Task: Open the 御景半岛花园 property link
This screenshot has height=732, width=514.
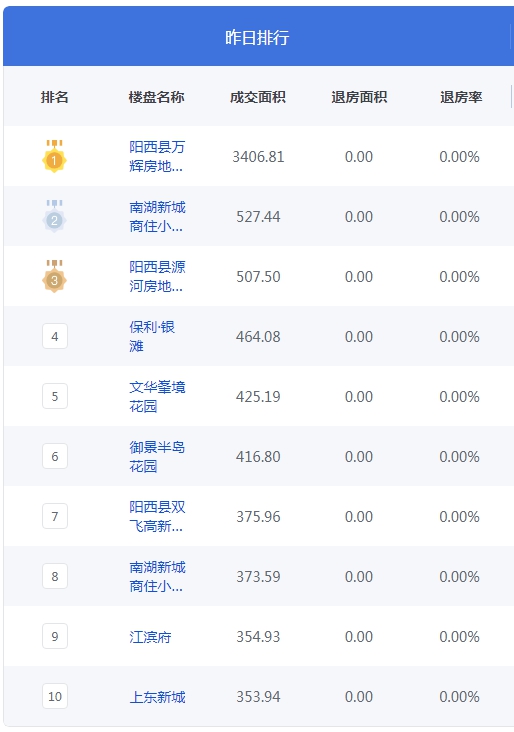Action: [x=157, y=456]
